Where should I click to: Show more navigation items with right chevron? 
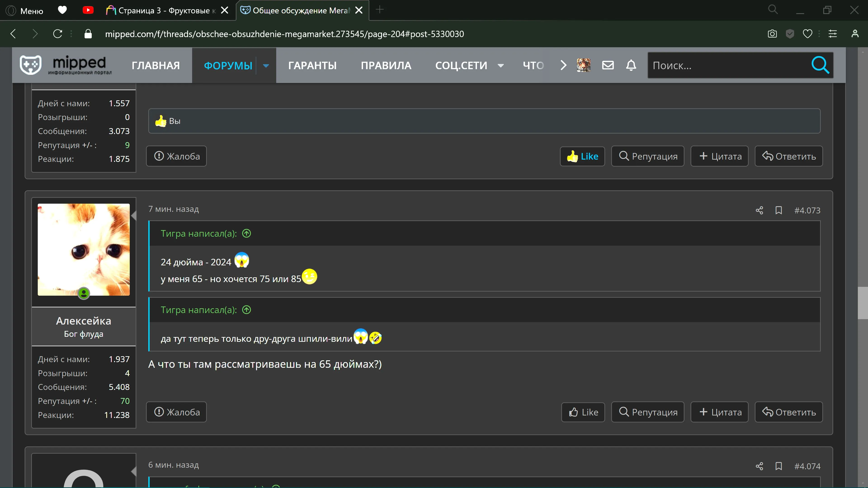point(563,65)
